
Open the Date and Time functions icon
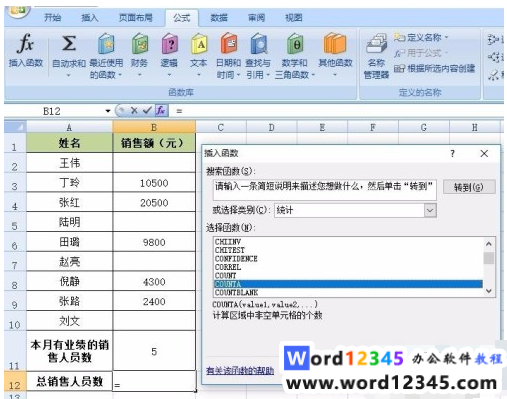[x=229, y=44]
